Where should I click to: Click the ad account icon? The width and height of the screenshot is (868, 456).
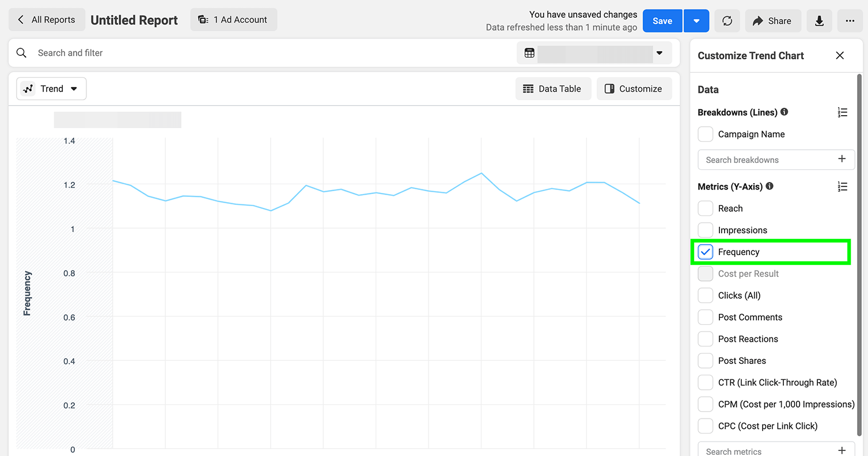203,20
